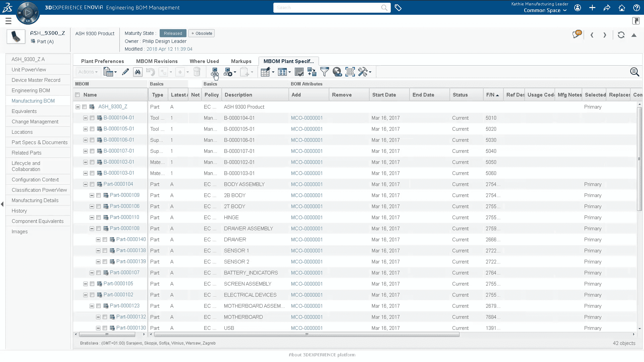Click the bookmark/tag icon in header
The height and width of the screenshot is (362, 644).
[397, 7]
